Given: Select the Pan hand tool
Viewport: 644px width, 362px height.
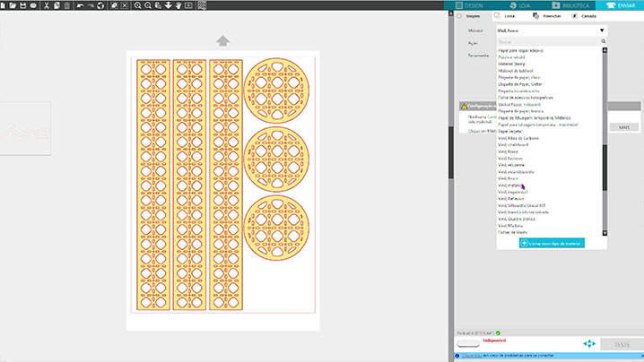Looking at the screenshot, I should (x=178, y=5).
